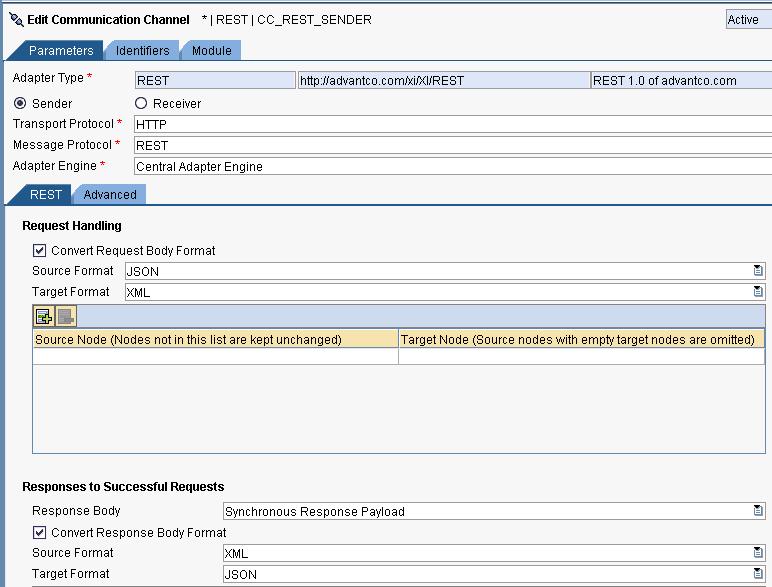Open Adapter Engine Central Adapter Engine dropdown
The height and width of the screenshot is (587, 772).
pos(450,166)
